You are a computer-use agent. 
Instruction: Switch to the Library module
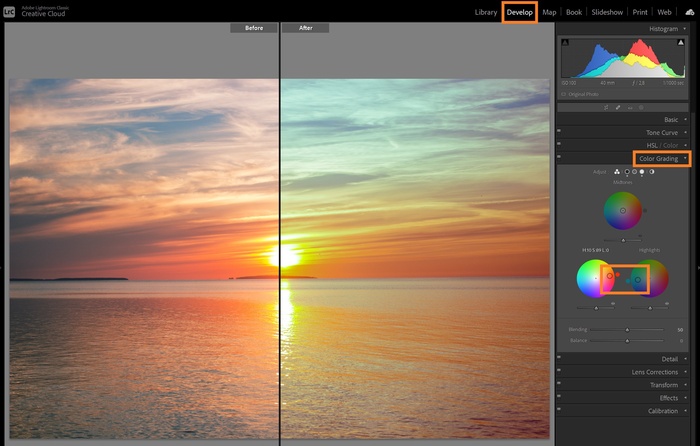(486, 13)
